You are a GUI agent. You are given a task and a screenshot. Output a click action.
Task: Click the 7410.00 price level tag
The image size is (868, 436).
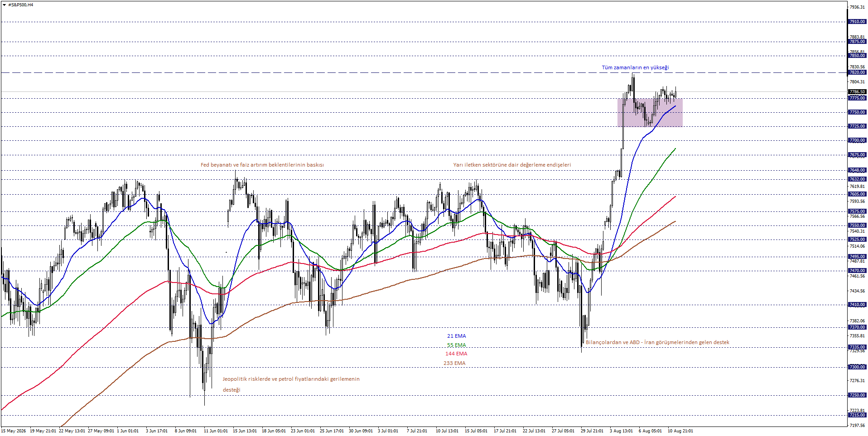point(857,305)
